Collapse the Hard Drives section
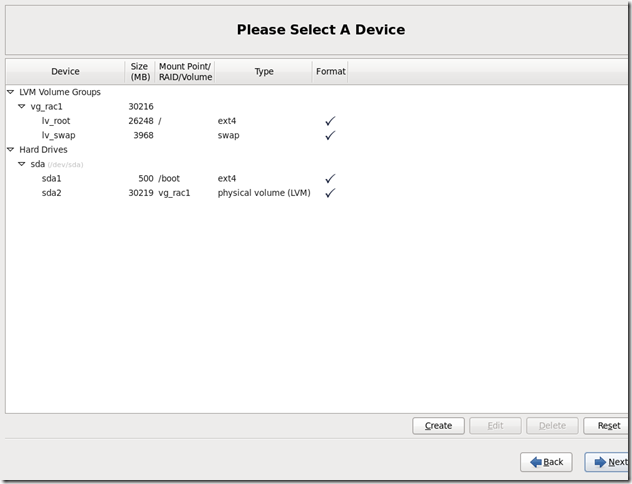Screen dimensions: 632x484 pos(10,150)
